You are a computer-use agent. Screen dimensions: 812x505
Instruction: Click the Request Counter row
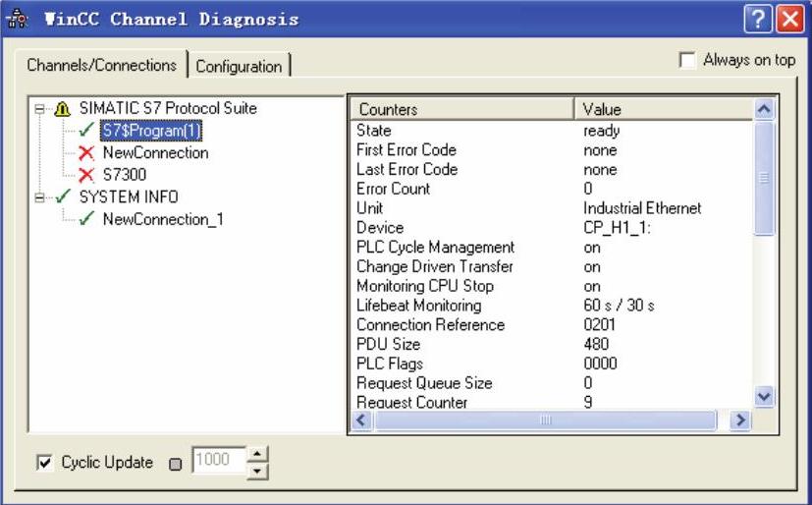pyautogui.click(x=552, y=402)
